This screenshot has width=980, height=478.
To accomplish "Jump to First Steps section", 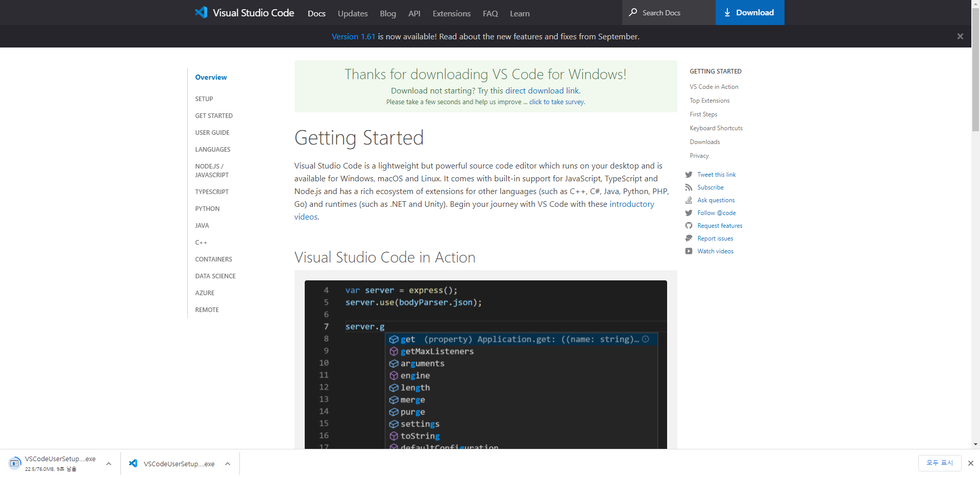I will 703,114.
